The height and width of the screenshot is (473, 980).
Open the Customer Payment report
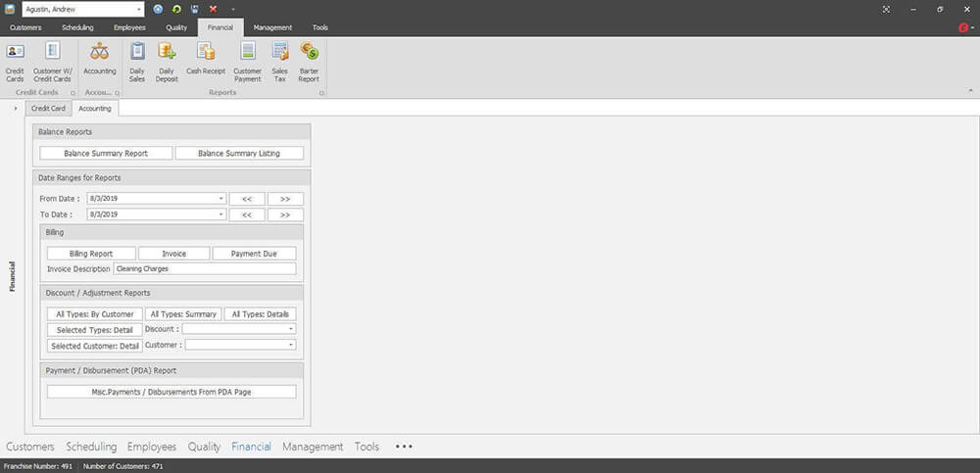pyautogui.click(x=247, y=61)
